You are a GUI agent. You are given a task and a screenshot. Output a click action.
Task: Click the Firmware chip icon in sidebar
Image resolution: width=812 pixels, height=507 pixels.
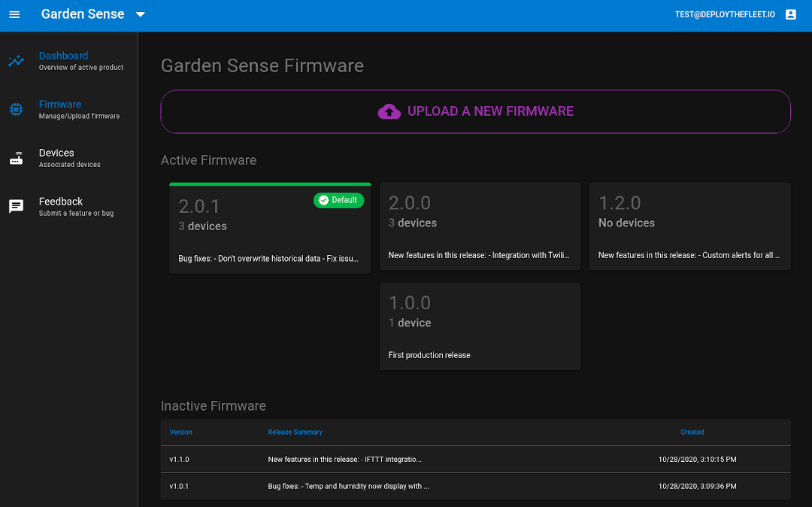click(16, 109)
